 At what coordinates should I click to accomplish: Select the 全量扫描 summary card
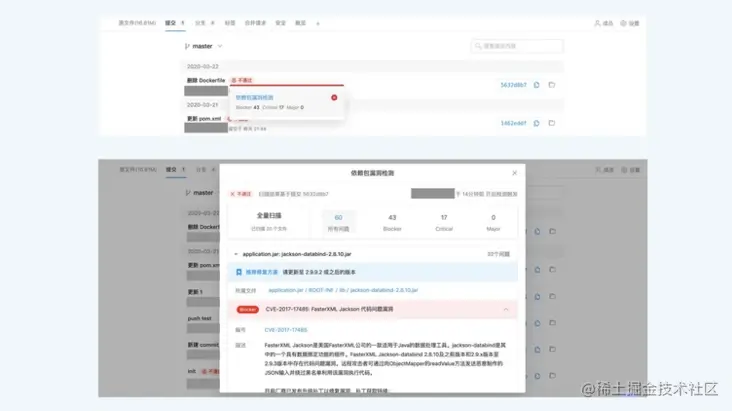[x=269, y=221]
